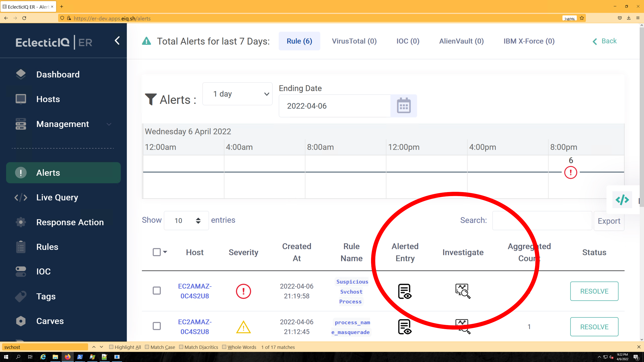Go to previous find match
The image size is (644, 362).
(94, 347)
